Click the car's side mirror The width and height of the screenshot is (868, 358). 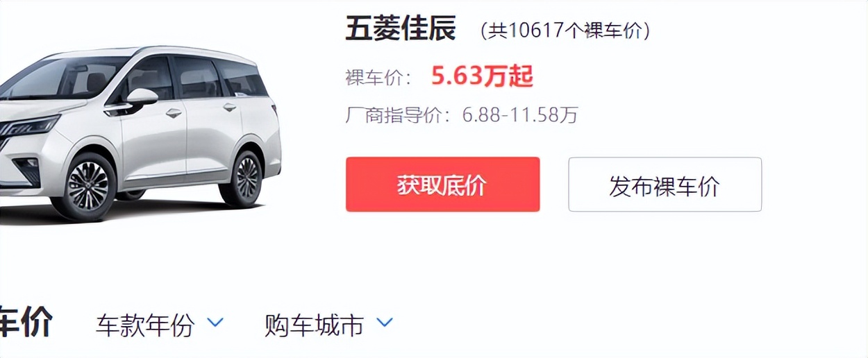[140, 98]
